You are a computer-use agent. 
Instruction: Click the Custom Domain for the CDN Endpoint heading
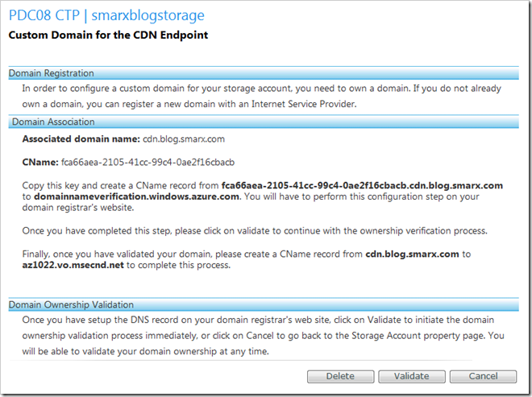pyautogui.click(x=108, y=35)
